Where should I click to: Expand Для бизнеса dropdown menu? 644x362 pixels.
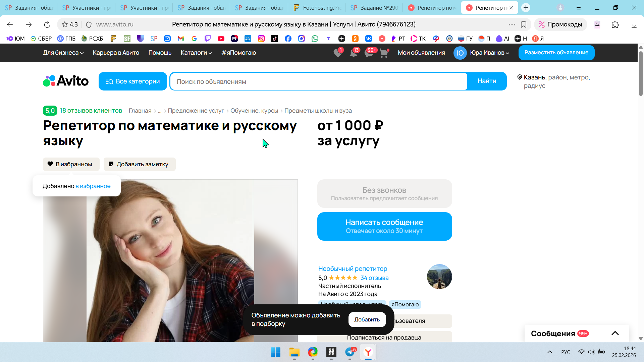[x=63, y=53]
